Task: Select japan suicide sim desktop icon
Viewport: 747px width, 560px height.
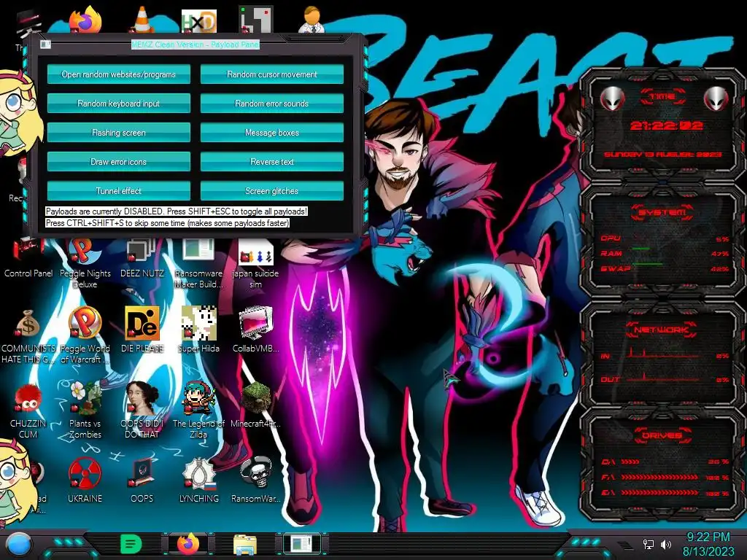Action: pyautogui.click(x=255, y=262)
